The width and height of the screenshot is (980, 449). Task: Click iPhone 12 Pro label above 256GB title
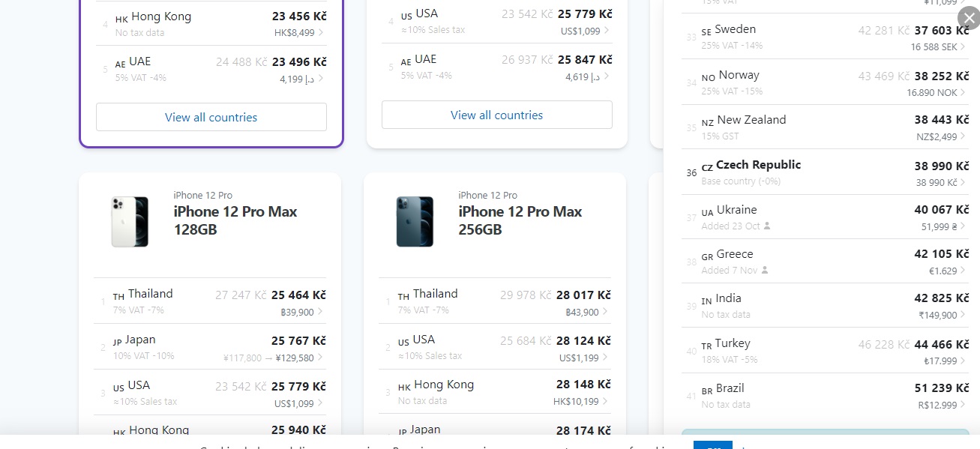tap(487, 195)
